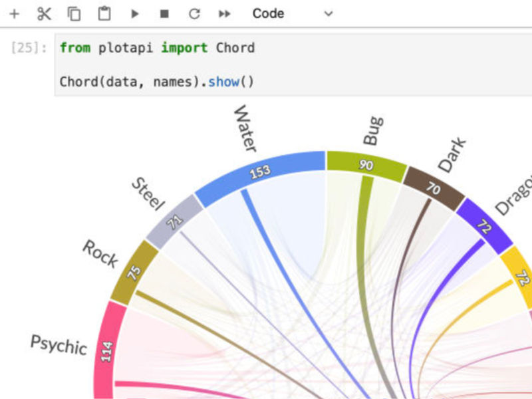Click the Water label text
532x399 pixels.
click(244, 128)
